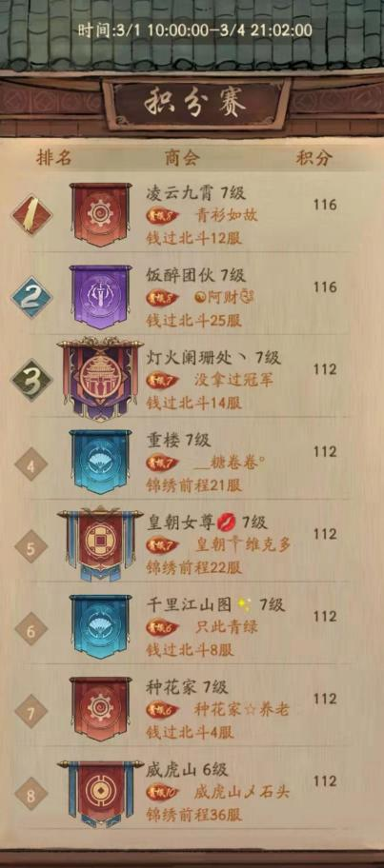View leader 皇朝十维克多 profile

(x=243, y=545)
